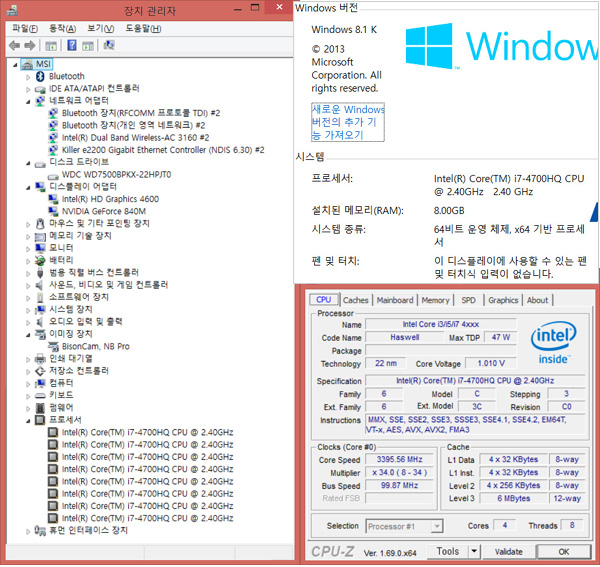Expand the memory technology devices (메모리 기술 장치) node
The width and height of the screenshot is (600, 567).
click(x=28, y=237)
